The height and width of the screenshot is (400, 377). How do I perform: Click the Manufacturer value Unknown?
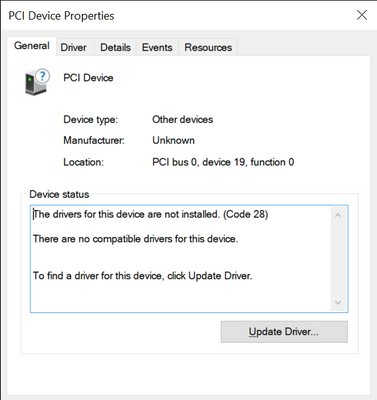pos(173,140)
